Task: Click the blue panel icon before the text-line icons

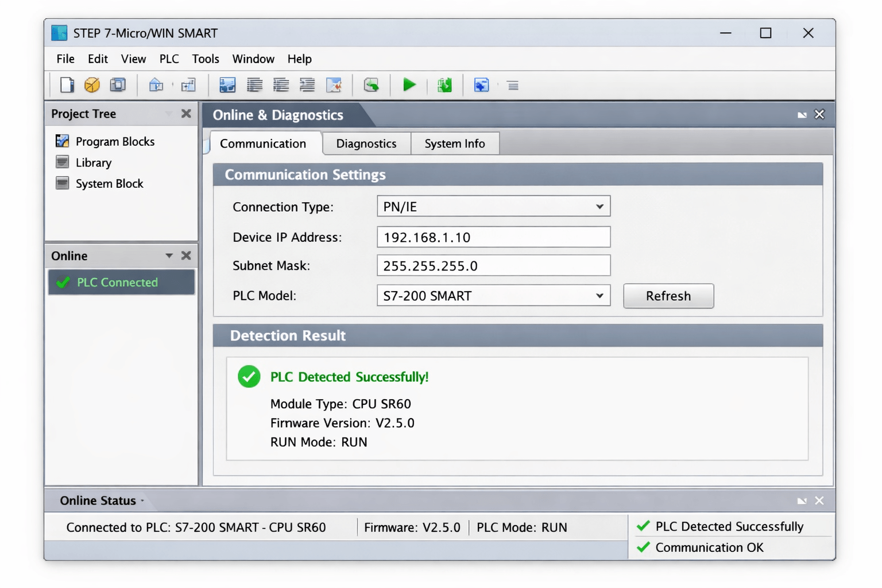Action: 227,85
